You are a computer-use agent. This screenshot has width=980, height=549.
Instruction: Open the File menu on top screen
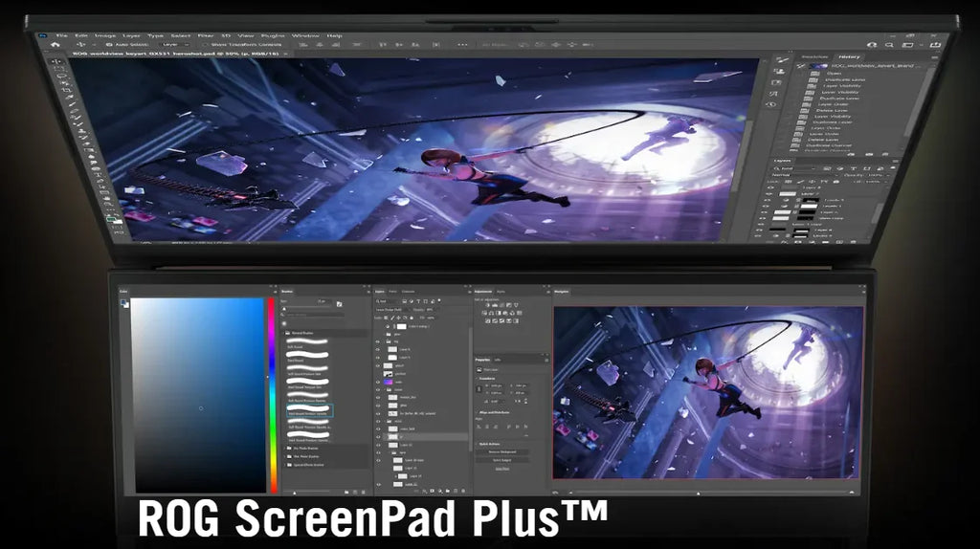click(62, 36)
